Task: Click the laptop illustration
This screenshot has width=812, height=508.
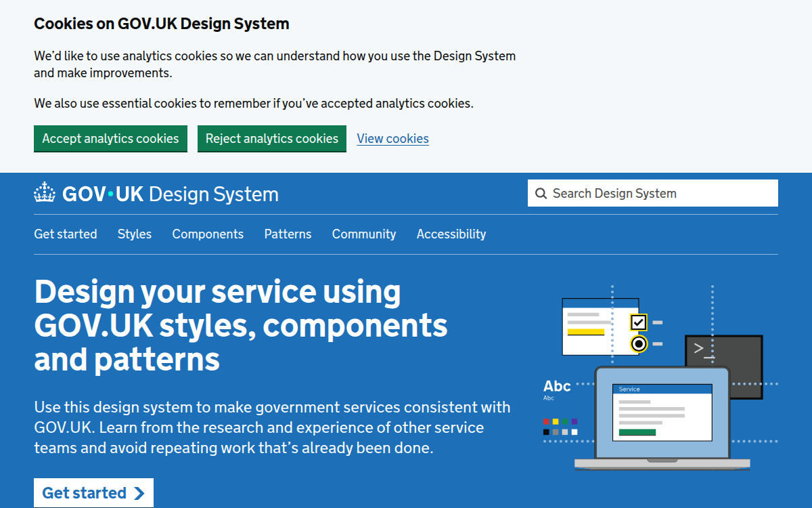Action: coord(662,417)
